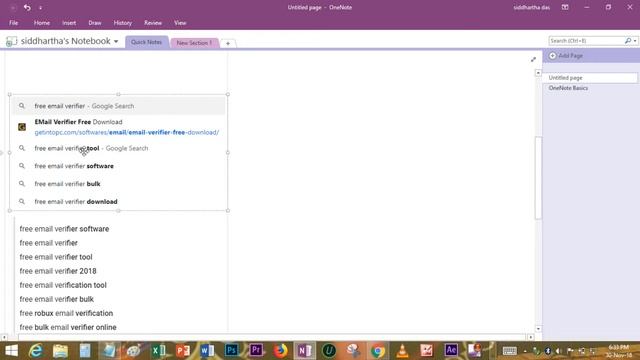
Task: Click the getintopc.com email verifier link
Action: click(127, 132)
